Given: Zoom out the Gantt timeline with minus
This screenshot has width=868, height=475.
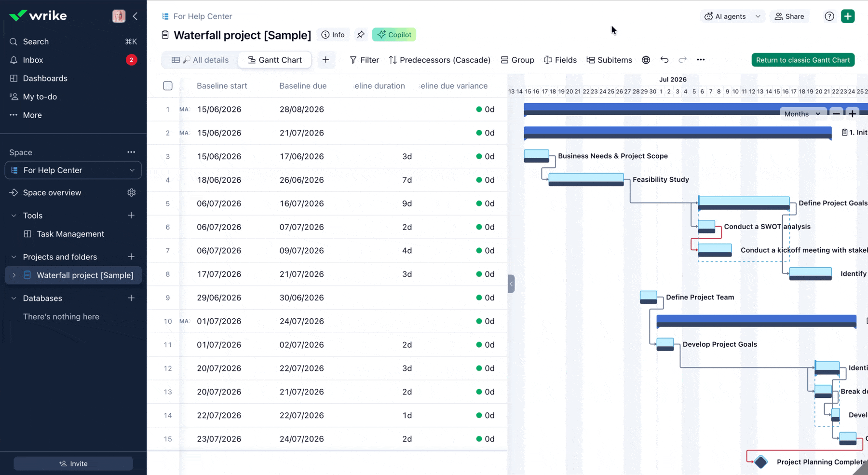Looking at the screenshot, I should (x=837, y=114).
